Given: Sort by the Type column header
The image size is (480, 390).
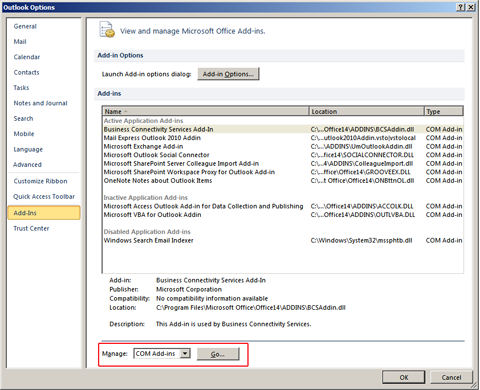Looking at the screenshot, I should 444,111.
